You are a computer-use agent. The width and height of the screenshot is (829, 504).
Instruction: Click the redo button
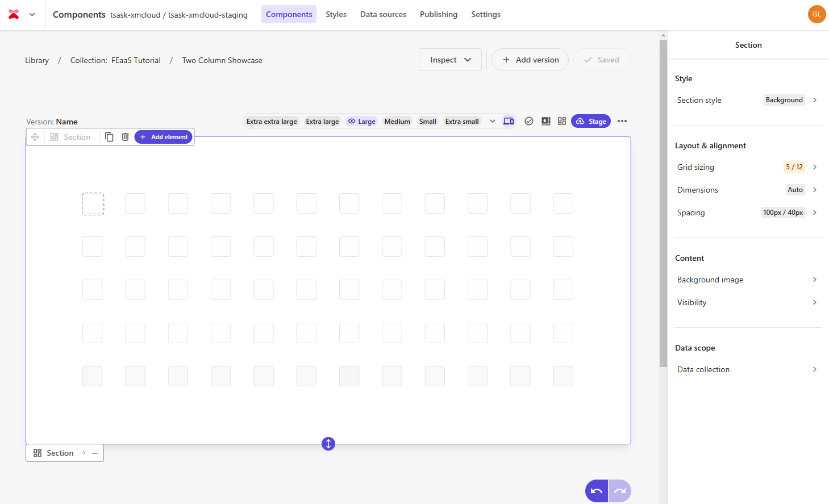[620, 491]
